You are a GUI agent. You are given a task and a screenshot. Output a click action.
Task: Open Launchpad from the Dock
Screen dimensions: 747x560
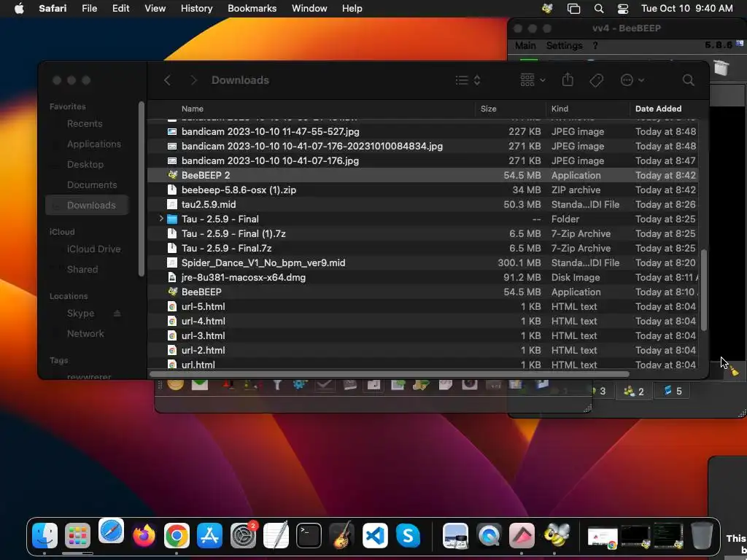pyautogui.click(x=77, y=536)
